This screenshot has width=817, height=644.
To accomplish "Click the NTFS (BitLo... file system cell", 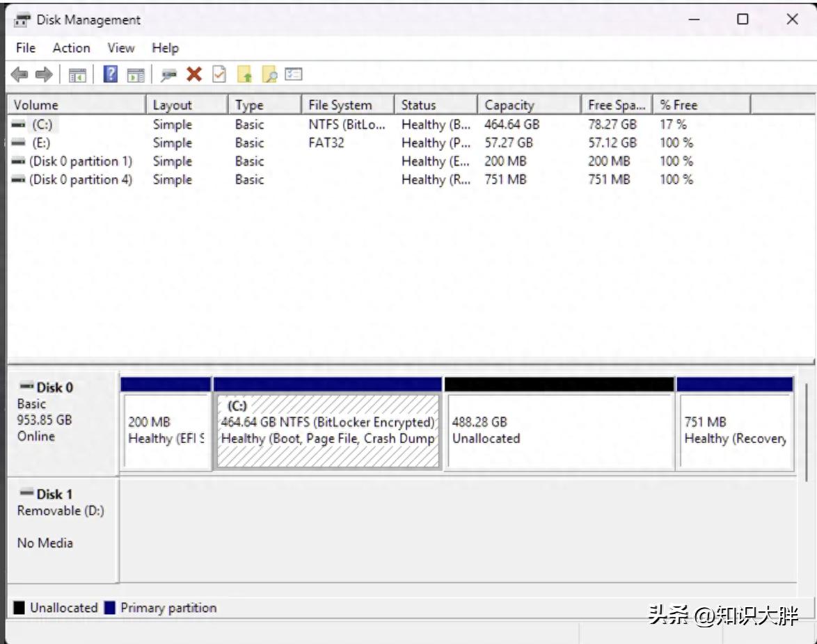I will 347,124.
